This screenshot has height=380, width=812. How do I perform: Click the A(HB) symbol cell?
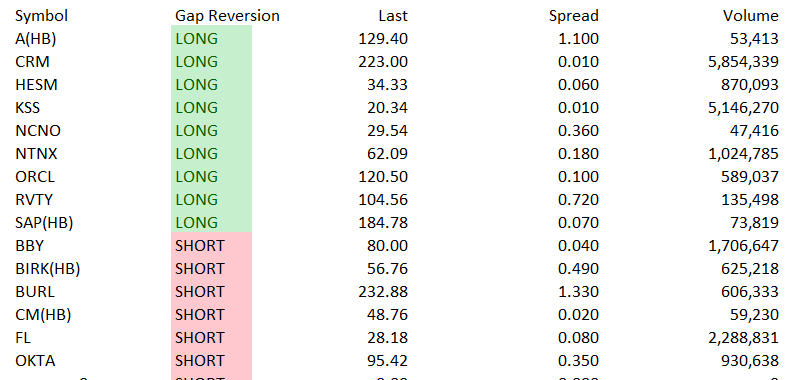tap(36, 39)
